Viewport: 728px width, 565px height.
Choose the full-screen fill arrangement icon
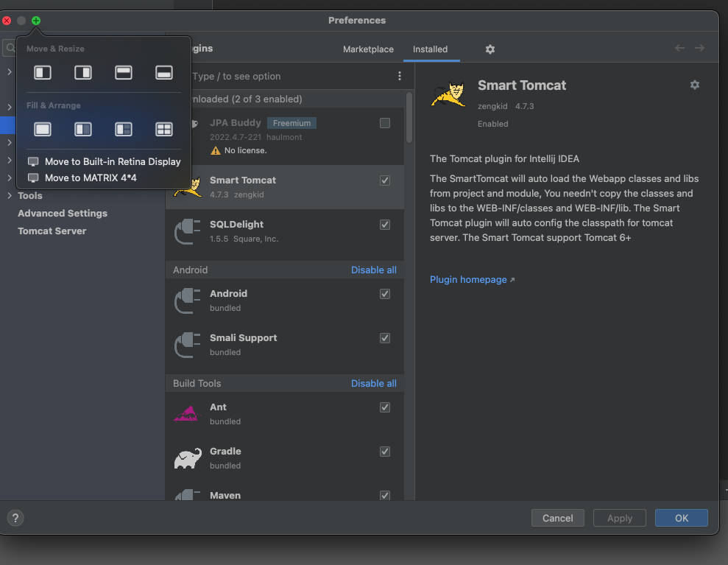point(42,129)
